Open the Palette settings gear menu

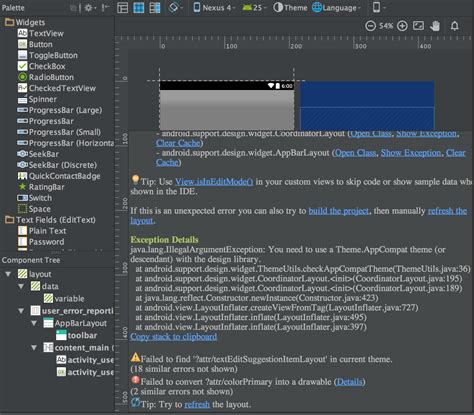pos(90,8)
